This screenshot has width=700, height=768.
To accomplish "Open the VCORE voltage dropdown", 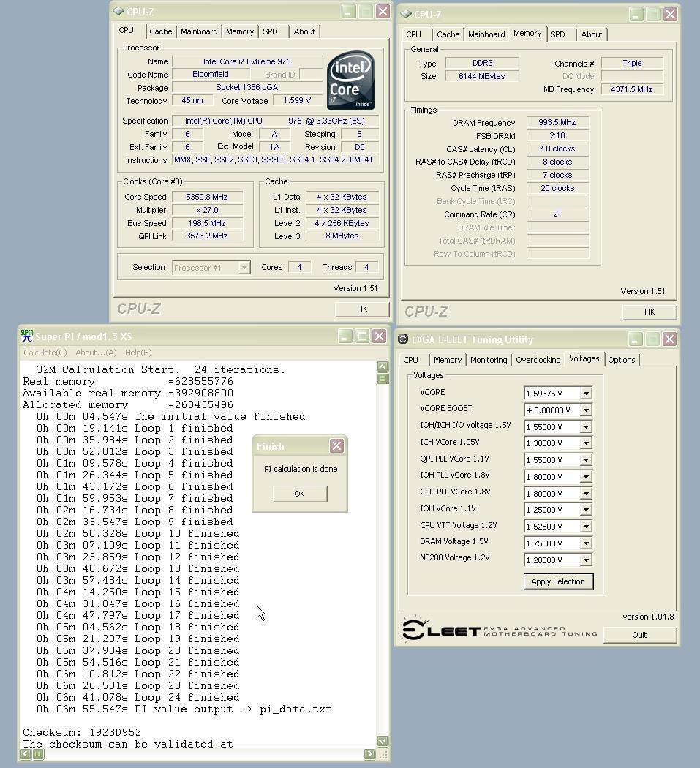I will [x=586, y=394].
